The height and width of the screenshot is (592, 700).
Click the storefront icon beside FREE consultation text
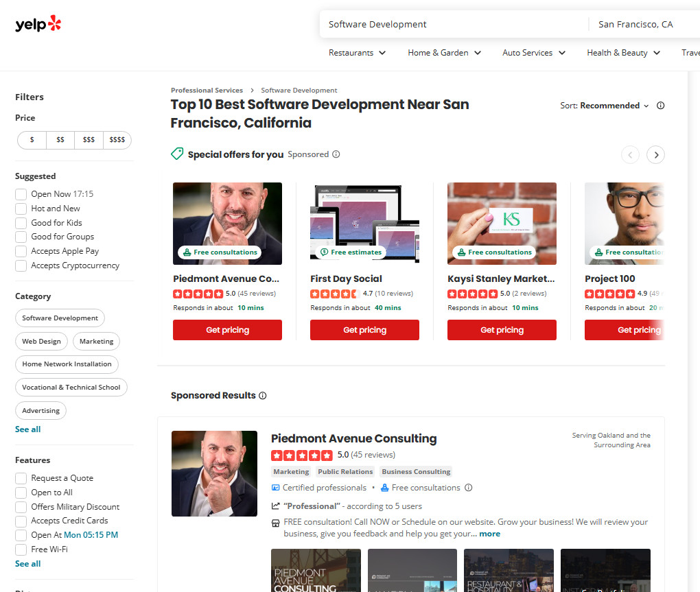point(275,523)
